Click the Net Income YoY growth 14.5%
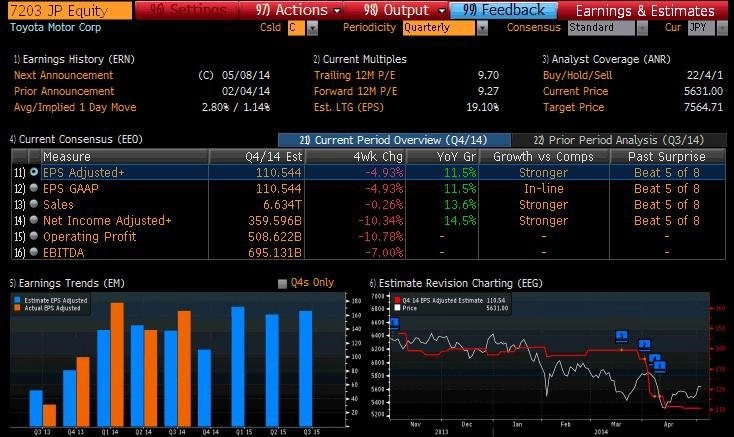The height and width of the screenshot is (437, 734). point(460,220)
